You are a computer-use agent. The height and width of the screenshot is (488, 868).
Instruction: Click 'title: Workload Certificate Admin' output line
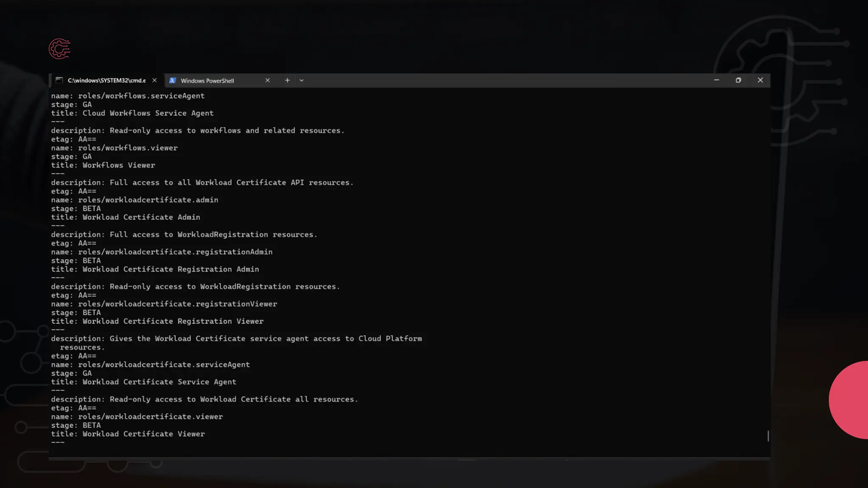pos(125,217)
